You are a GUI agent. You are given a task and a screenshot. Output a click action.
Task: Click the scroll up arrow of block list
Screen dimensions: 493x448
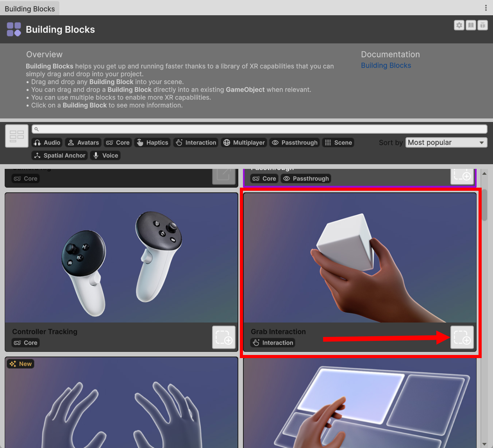(x=484, y=173)
